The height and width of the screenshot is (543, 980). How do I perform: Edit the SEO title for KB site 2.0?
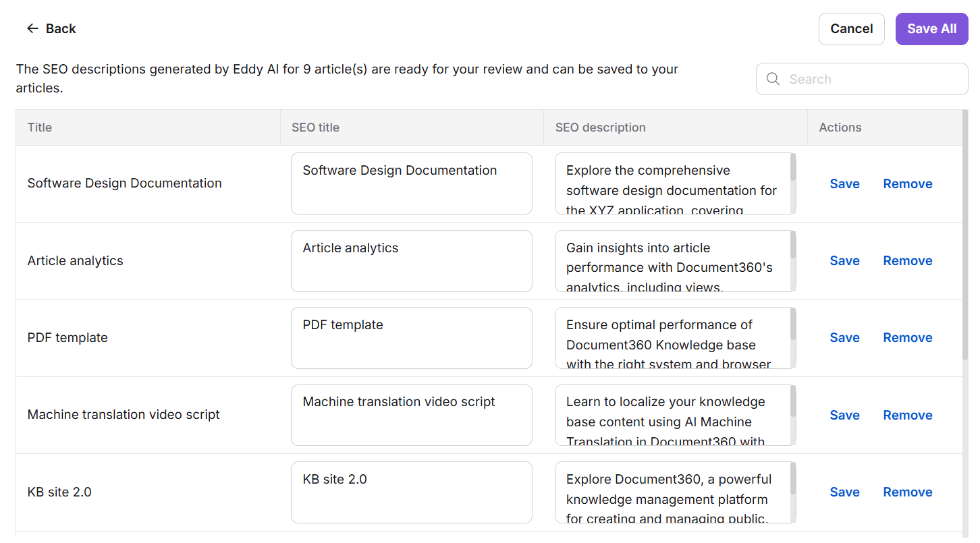point(412,492)
